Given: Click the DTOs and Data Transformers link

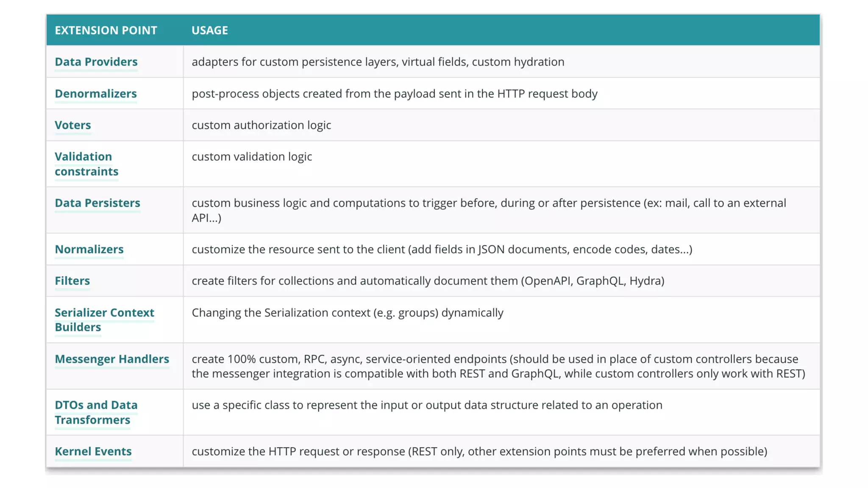Looking at the screenshot, I should coord(96,412).
